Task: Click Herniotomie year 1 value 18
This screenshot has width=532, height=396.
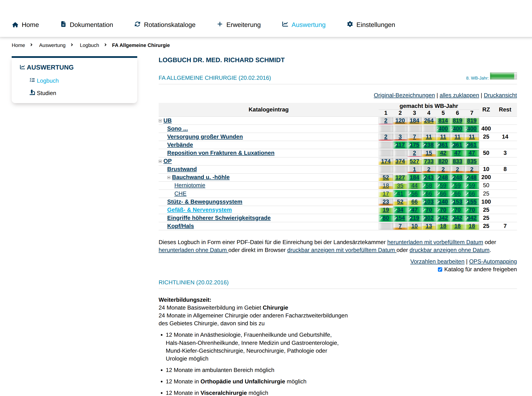Action: (386, 185)
